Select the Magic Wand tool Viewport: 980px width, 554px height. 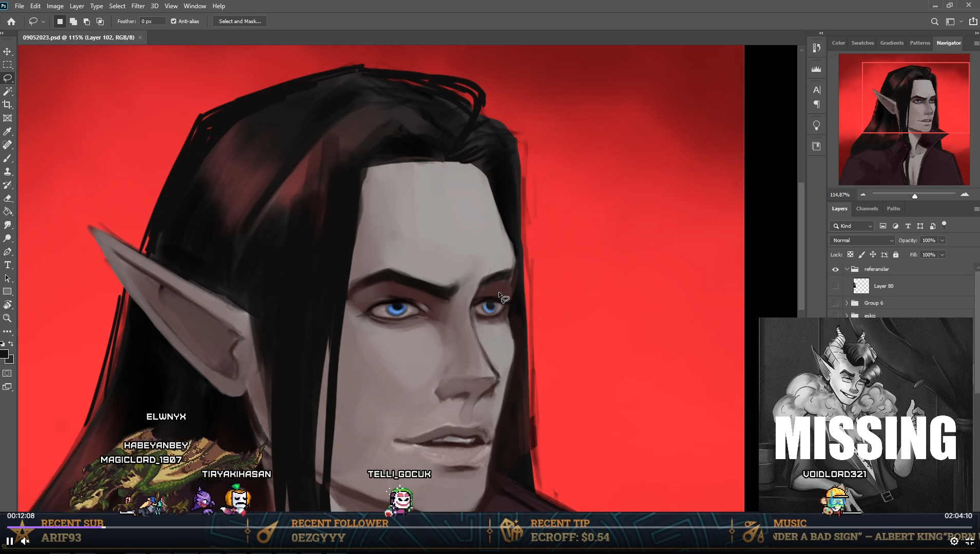pyautogui.click(x=7, y=91)
